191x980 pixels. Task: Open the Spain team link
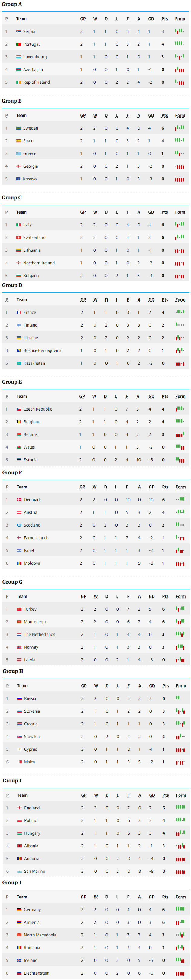[28, 141]
